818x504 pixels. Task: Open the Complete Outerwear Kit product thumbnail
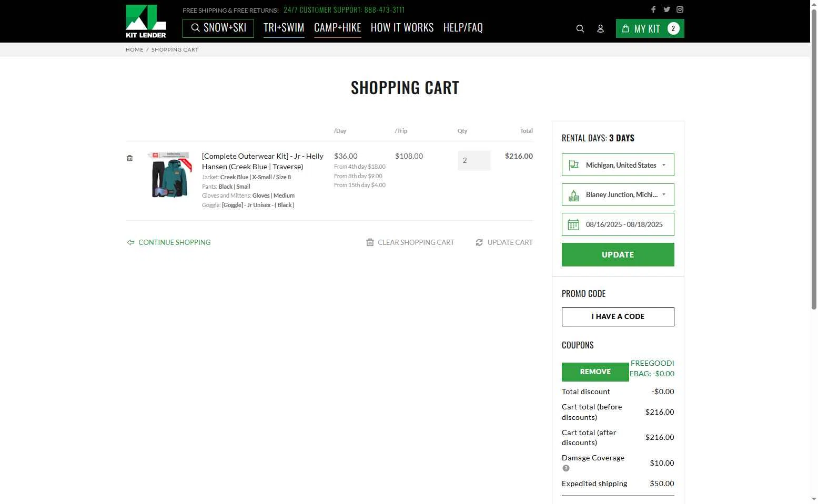170,174
